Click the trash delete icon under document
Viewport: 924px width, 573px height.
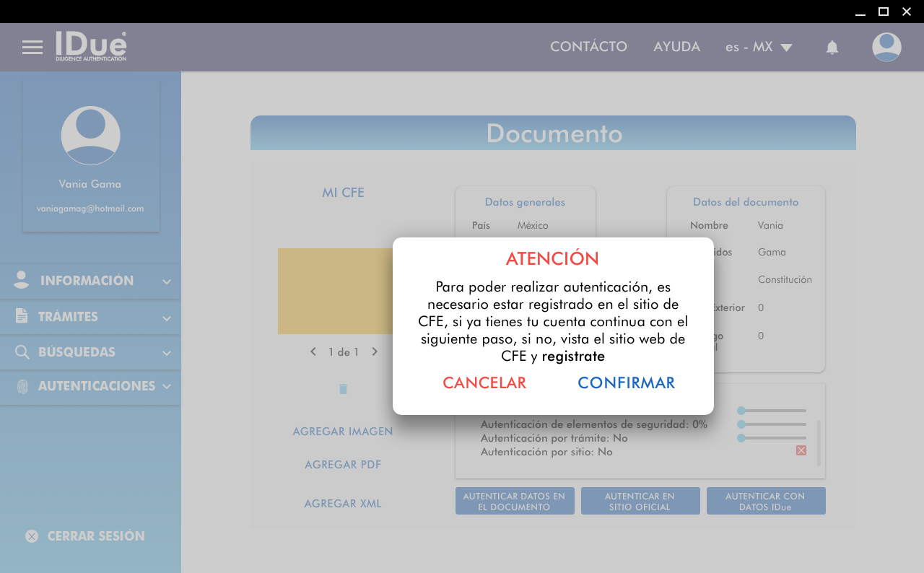click(x=343, y=389)
